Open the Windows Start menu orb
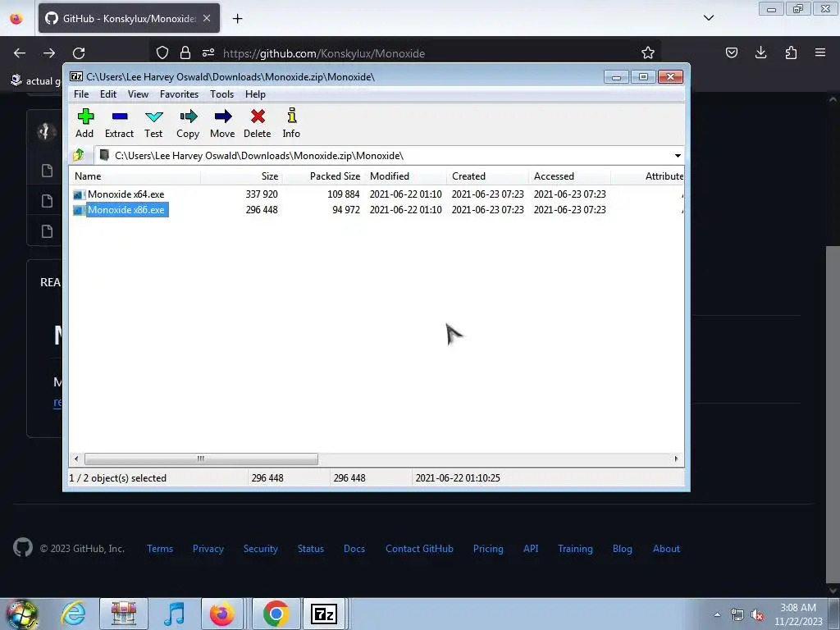 21,614
